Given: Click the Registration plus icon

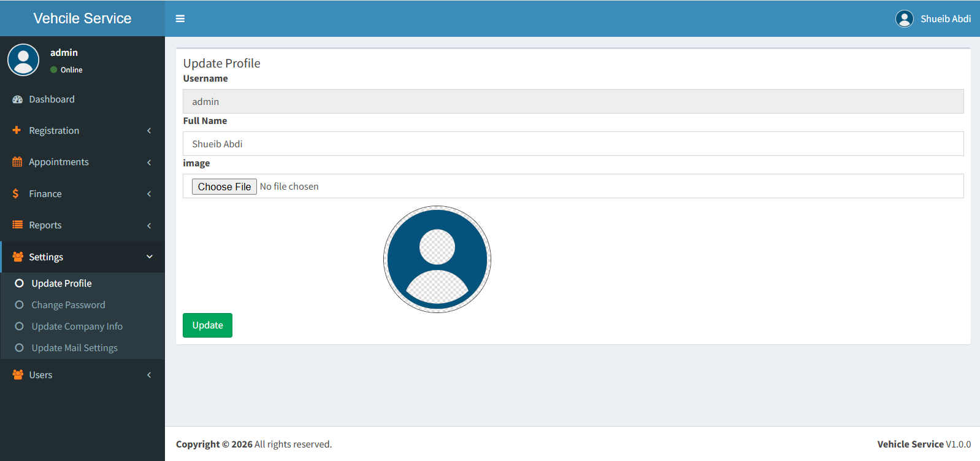Looking at the screenshot, I should click(x=17, y=130).
